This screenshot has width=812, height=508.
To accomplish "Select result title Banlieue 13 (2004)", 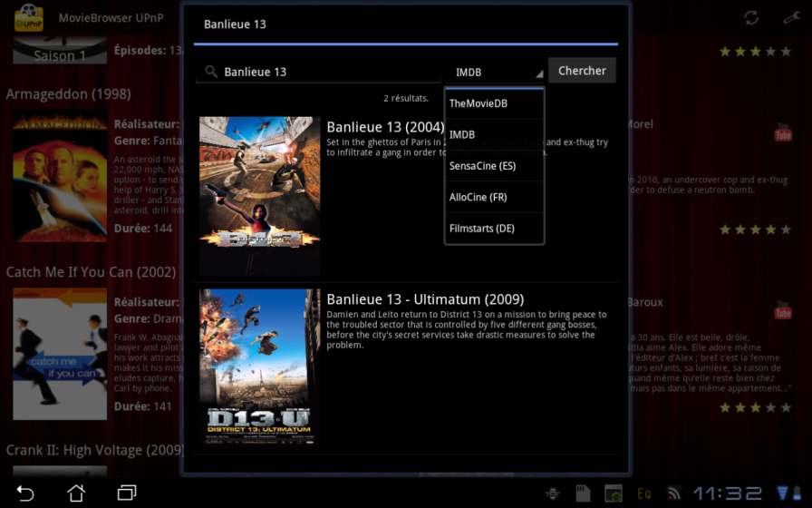I will [x=385, y=127].
